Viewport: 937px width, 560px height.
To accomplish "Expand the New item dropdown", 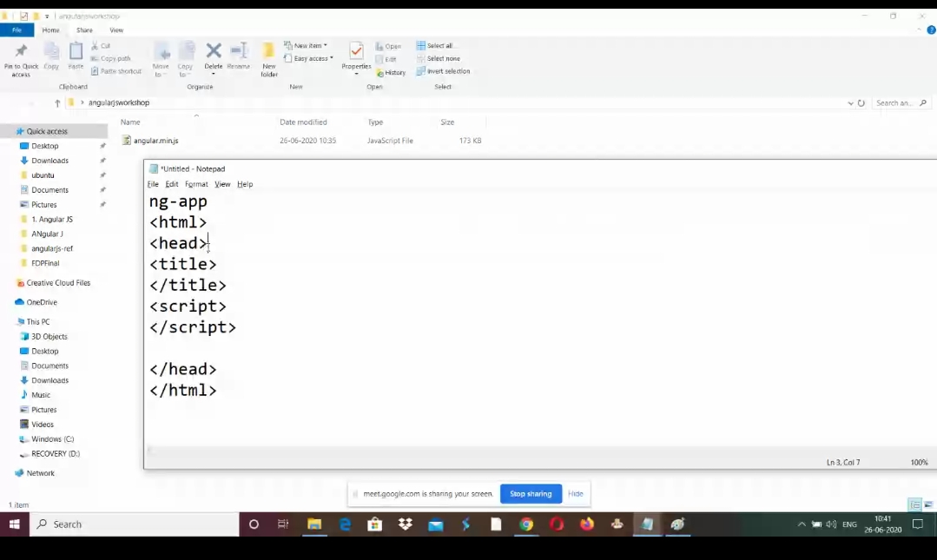I will point(306,46).
